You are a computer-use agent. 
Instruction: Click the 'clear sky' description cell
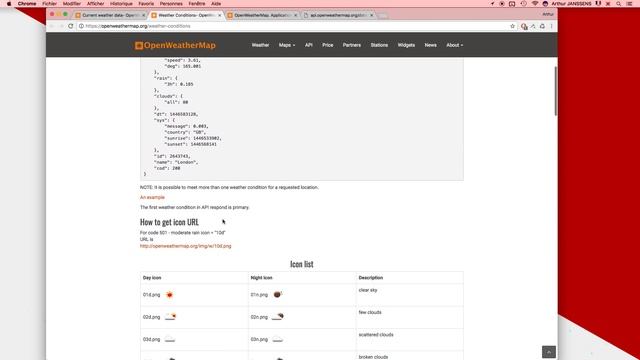click(x=409, y=295)
